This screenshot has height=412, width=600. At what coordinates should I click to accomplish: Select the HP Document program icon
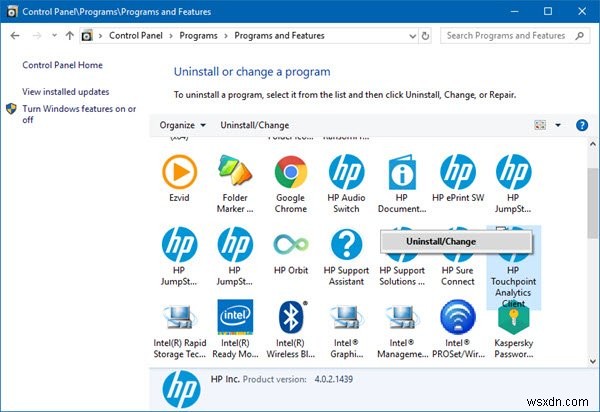402,172
